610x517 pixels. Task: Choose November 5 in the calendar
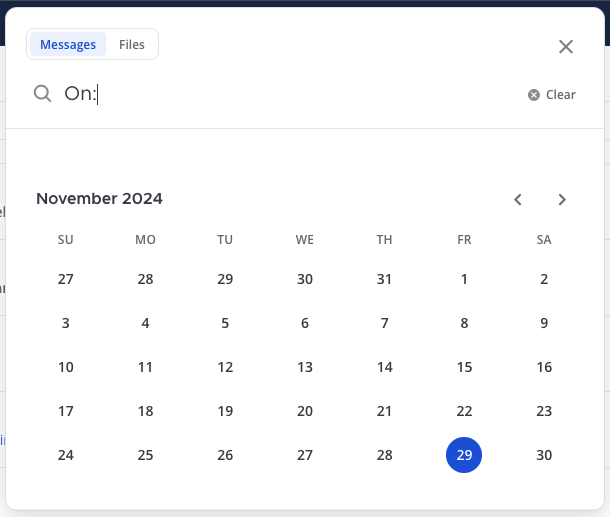pyautogui.click(x=225, y=323)
